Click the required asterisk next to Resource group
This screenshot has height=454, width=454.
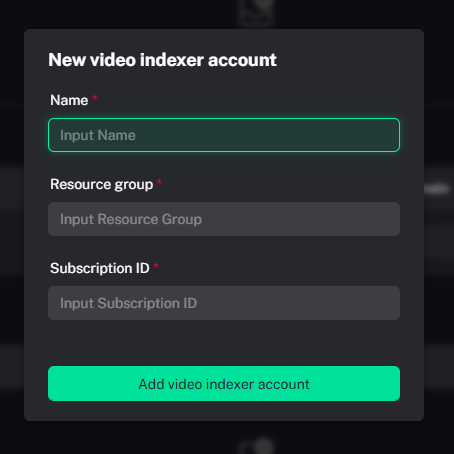(159, 182)
